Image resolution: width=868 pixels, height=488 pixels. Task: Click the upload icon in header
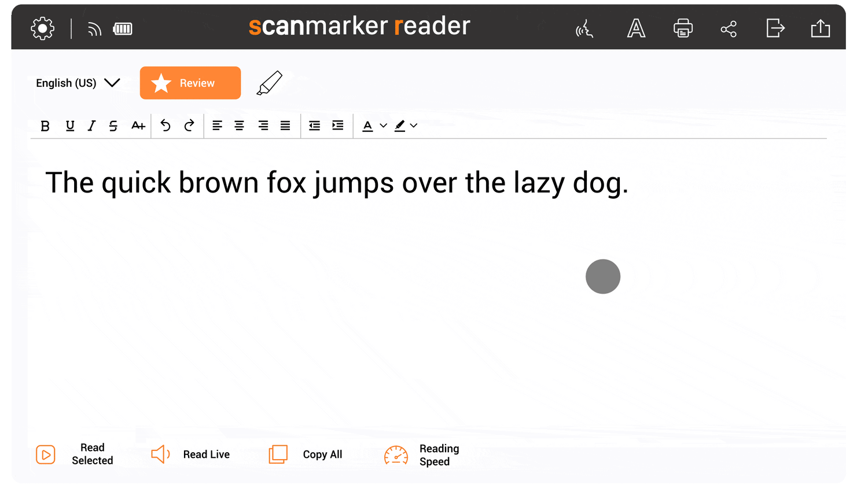(x=820, y=28)
